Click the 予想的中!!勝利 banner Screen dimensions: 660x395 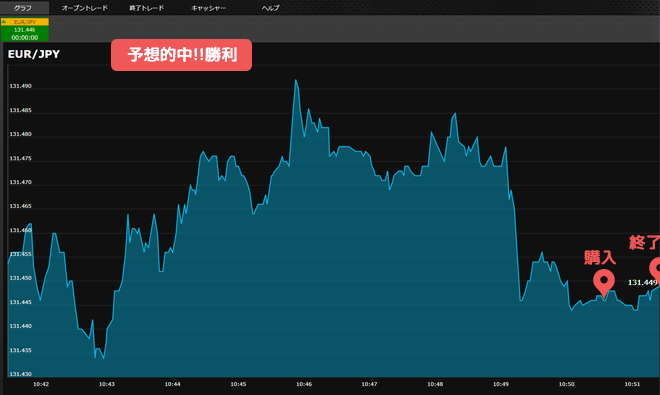click(x=181, y=55)
